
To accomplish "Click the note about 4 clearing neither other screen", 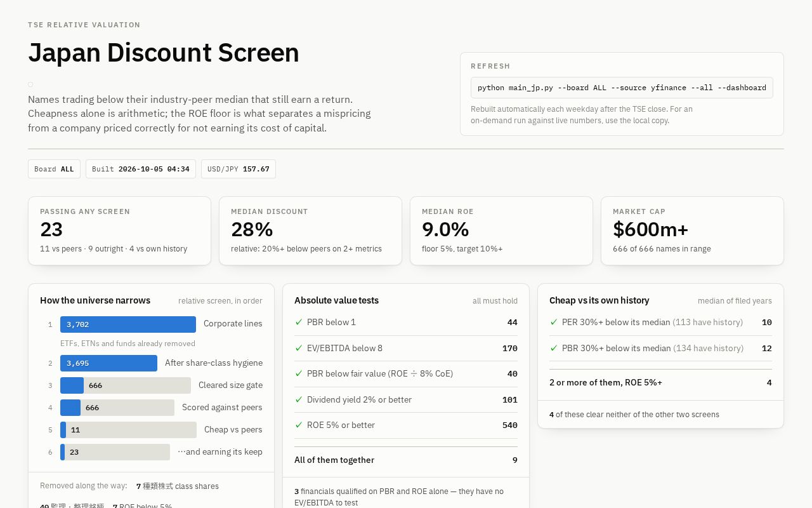I will tap(634, 415).
